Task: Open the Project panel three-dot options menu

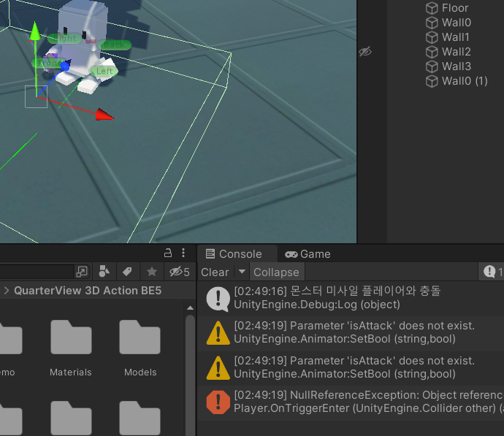Action: click(x=183, y=253)
